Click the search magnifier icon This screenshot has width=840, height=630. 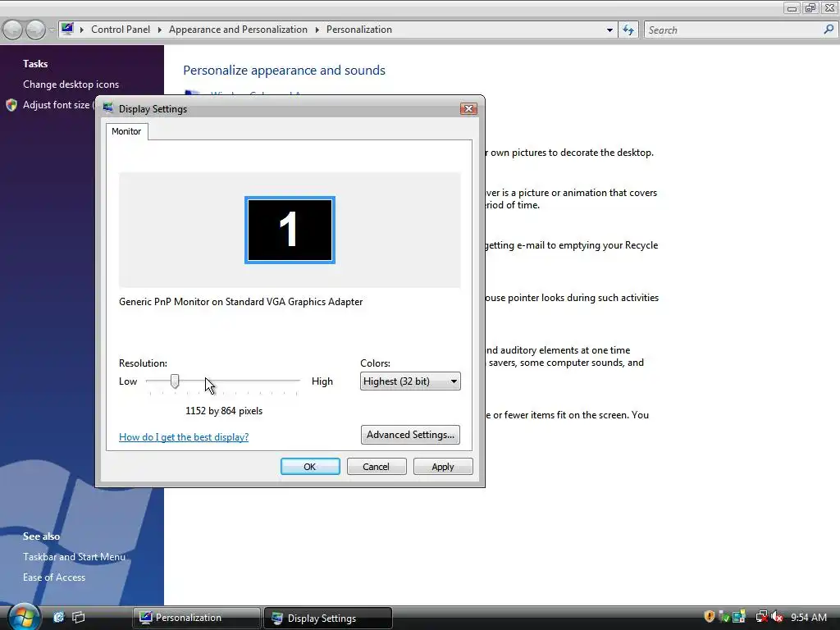pos(829,30)
